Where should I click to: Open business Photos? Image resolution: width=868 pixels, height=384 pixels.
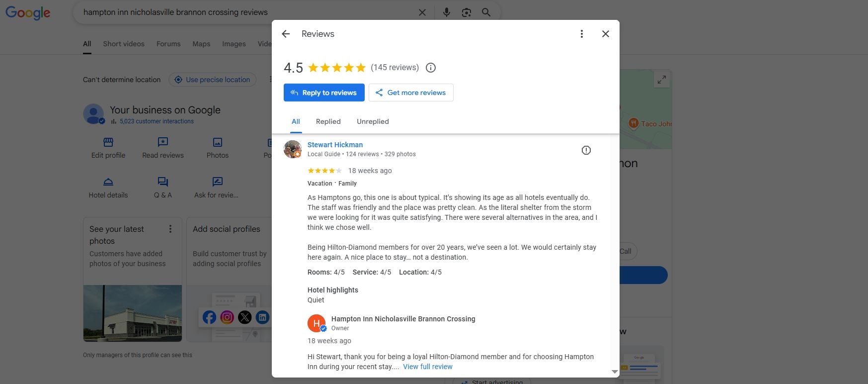(218, 148)
